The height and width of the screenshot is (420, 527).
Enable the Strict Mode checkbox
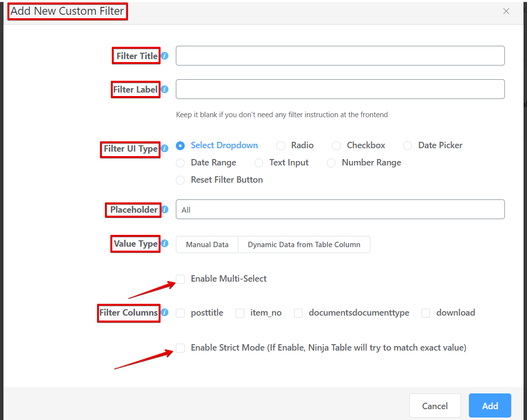[x=180, y=348]
